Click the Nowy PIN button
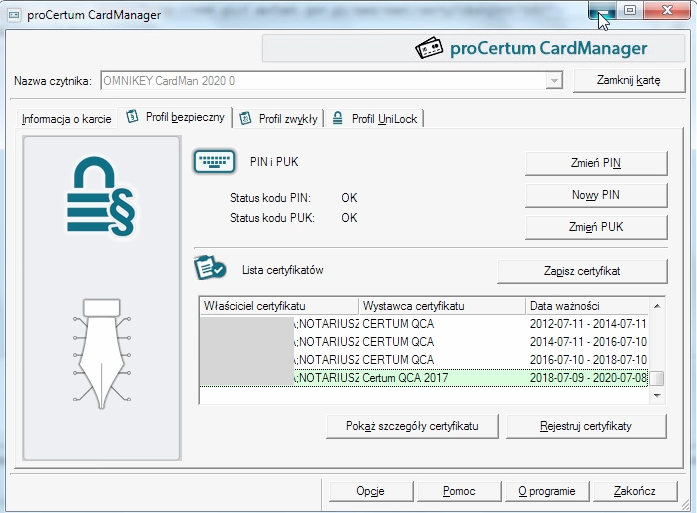 [x=596, y=195]
